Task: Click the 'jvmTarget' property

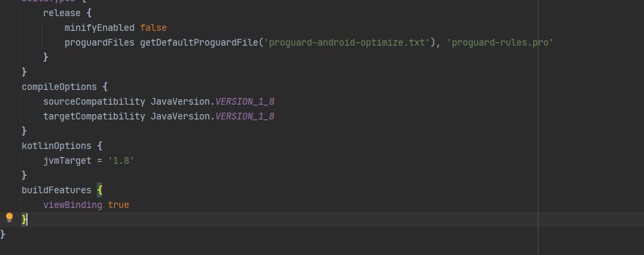Action: (x=67, y=160)
